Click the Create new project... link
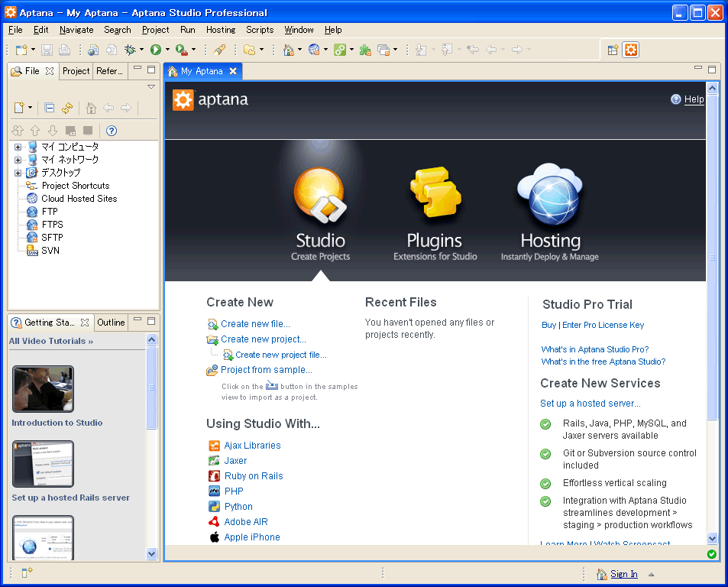Screen dimensions: 728x587 tap(264, 339)
